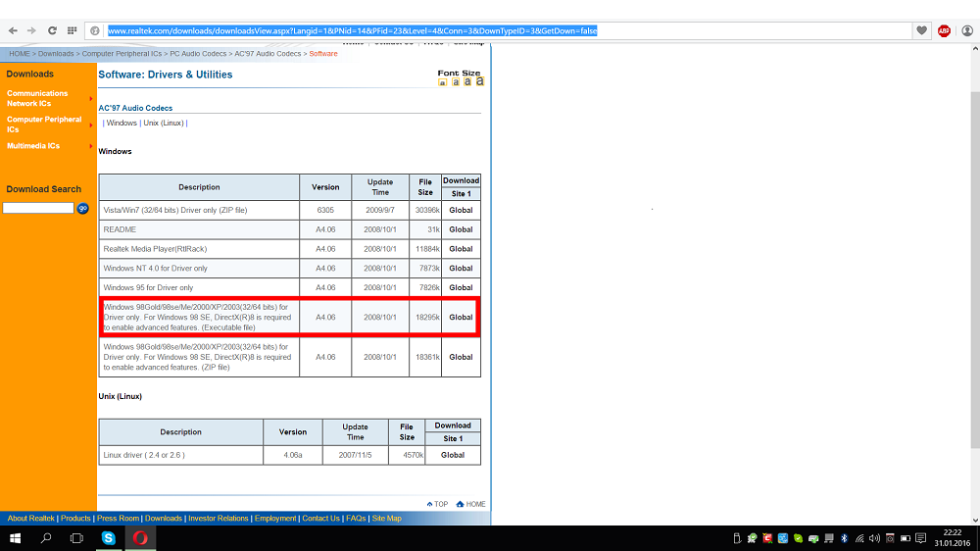This screenshot has width=980, height=551.
Task: Open the Adblock Plus extension icon
Action: tap(944, 30)
